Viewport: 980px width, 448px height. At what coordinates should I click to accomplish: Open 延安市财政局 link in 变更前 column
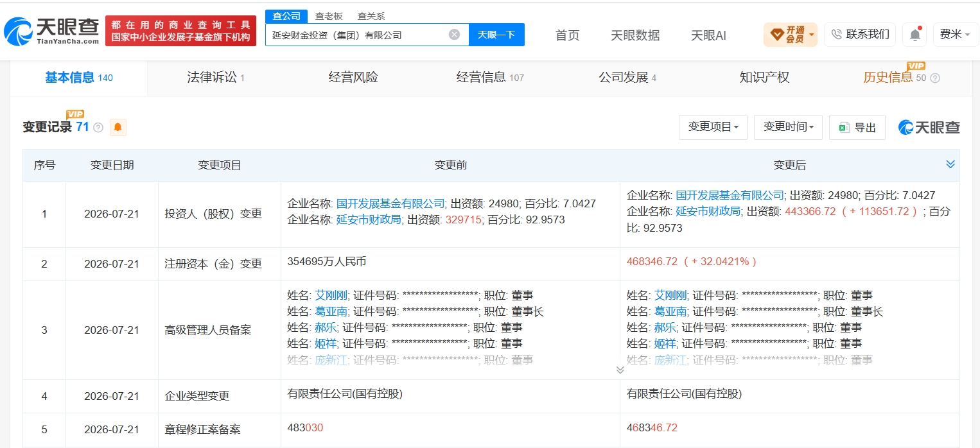[x=369, y=220]
